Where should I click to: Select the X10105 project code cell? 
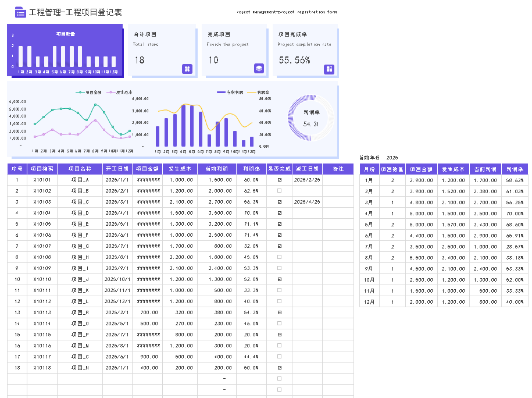click(x=42, y=224)
